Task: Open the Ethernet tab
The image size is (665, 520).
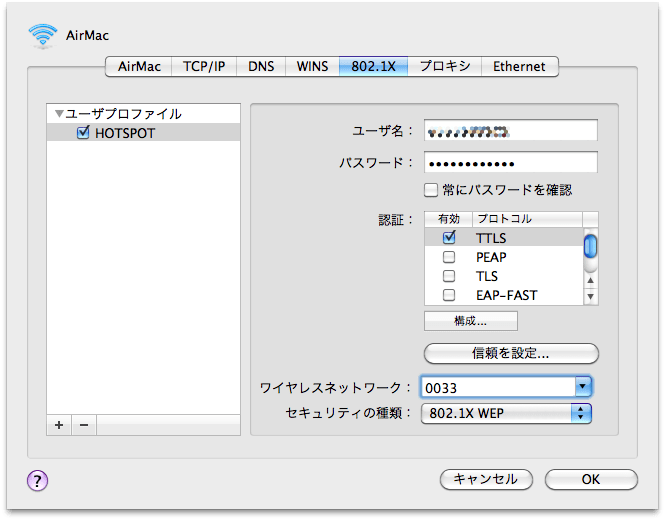Action: pyautogui.click(x=520, y=67)
